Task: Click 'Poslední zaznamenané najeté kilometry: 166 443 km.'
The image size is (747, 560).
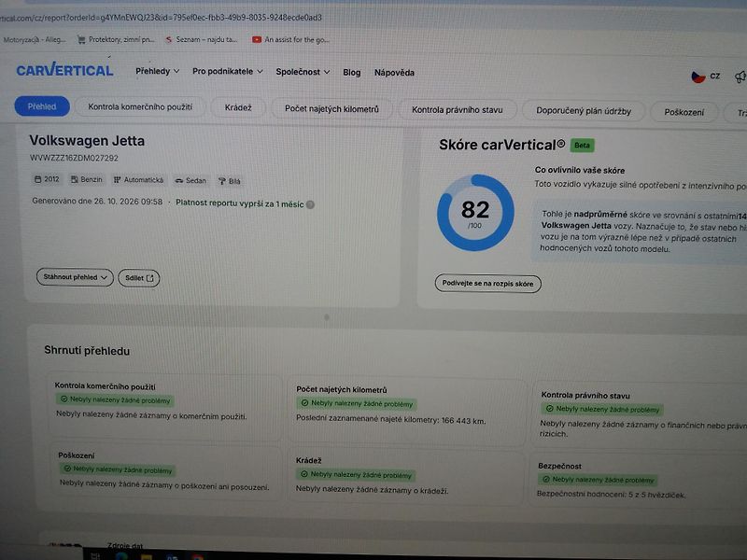Action: click(x=390, y=419)
